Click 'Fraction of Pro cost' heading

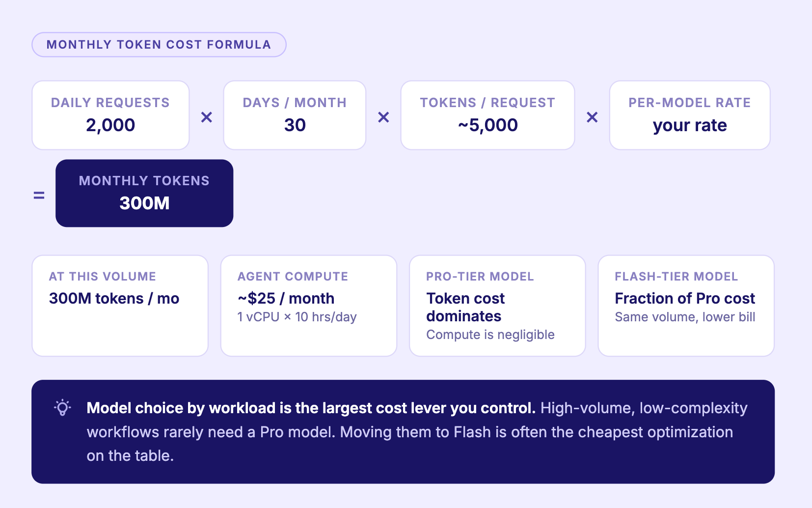(x=685, y=298)
